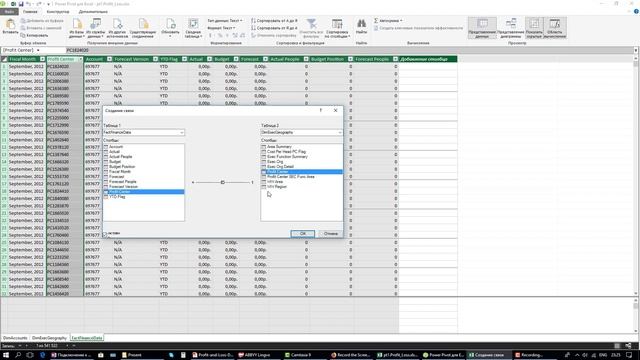
Task: Open the YTD Flag column filter dropdown
Action: click(184, 59)
